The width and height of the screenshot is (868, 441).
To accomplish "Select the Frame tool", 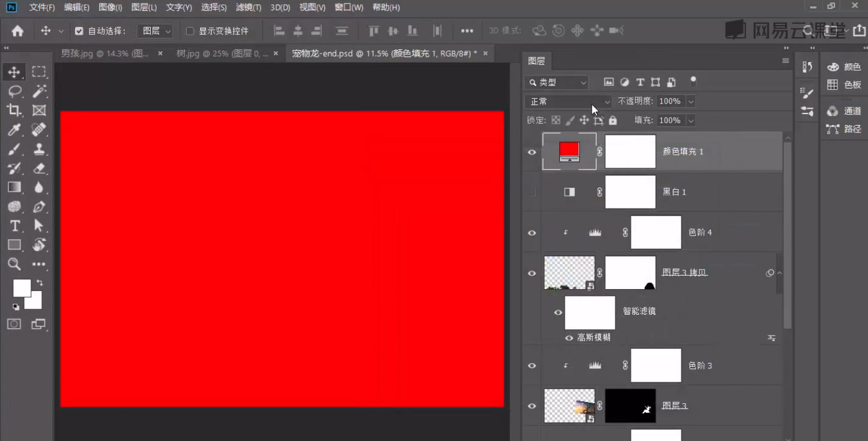I will [x=39, y=110].
